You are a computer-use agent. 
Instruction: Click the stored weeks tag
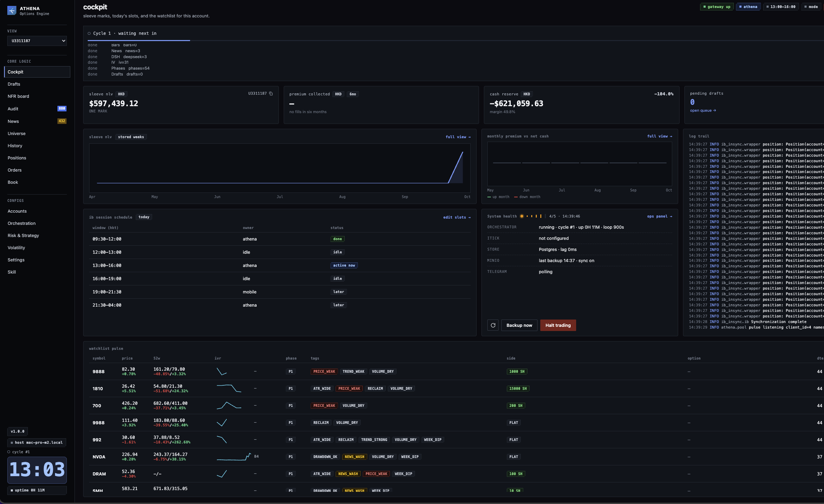pyautogui.click(x=131, y=137)
